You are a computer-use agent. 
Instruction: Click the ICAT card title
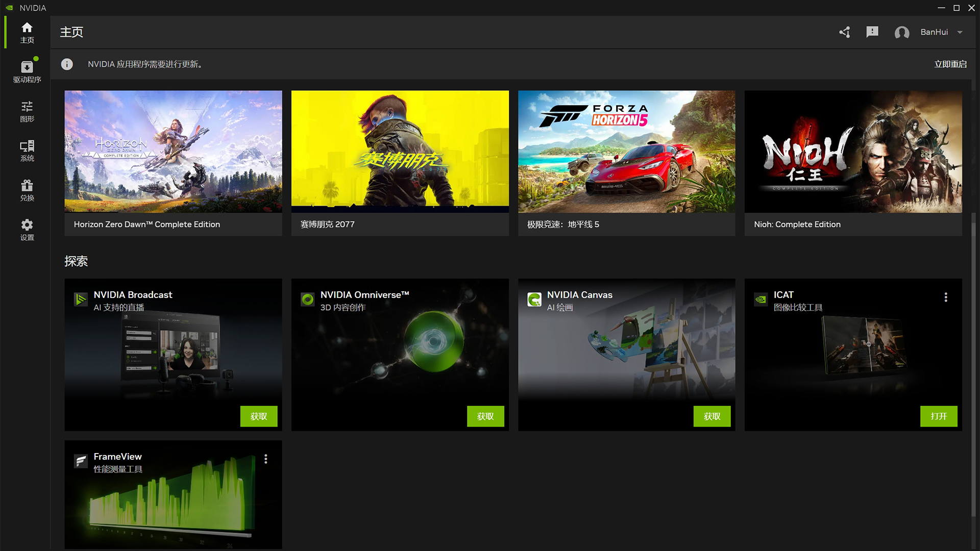[783, 295]
